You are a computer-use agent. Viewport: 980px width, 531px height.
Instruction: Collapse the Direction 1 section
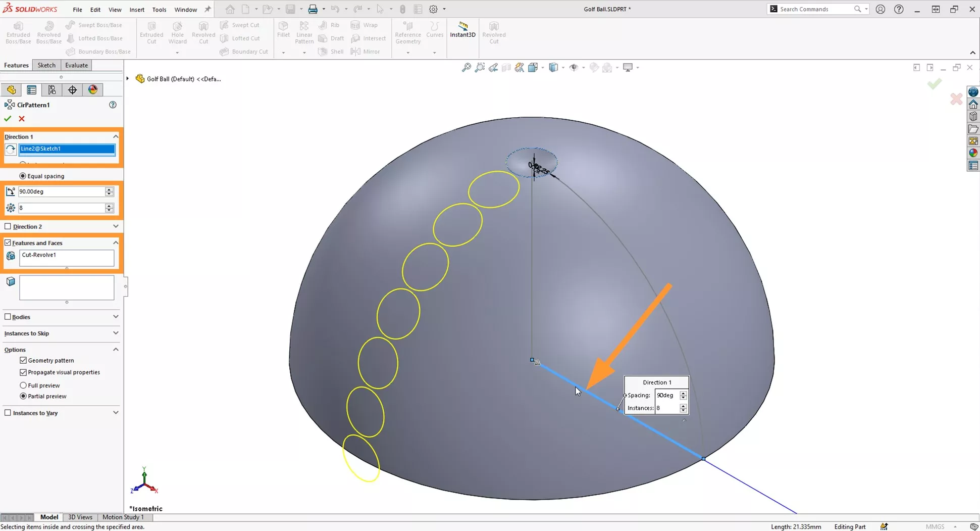click(116, 136)
